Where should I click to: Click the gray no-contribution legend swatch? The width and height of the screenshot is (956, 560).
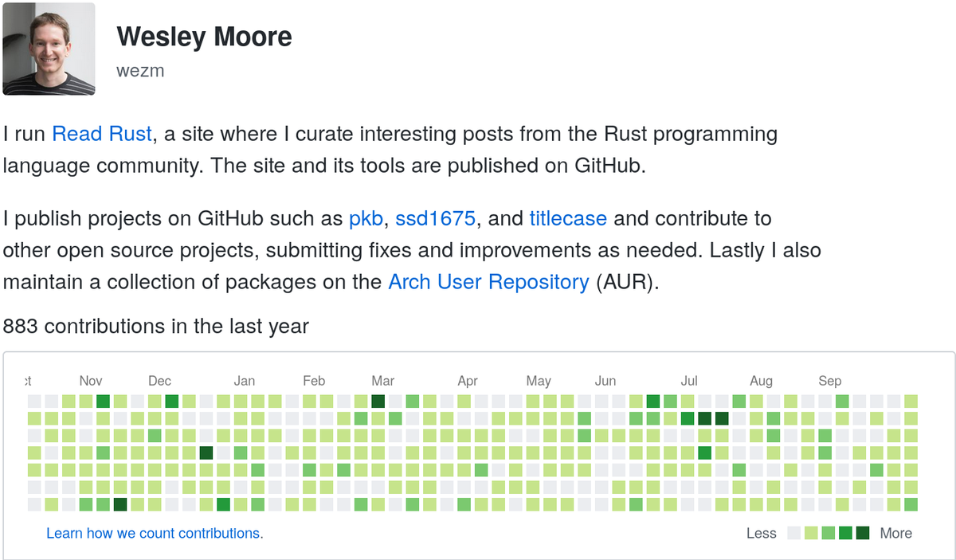click(793, 533)
